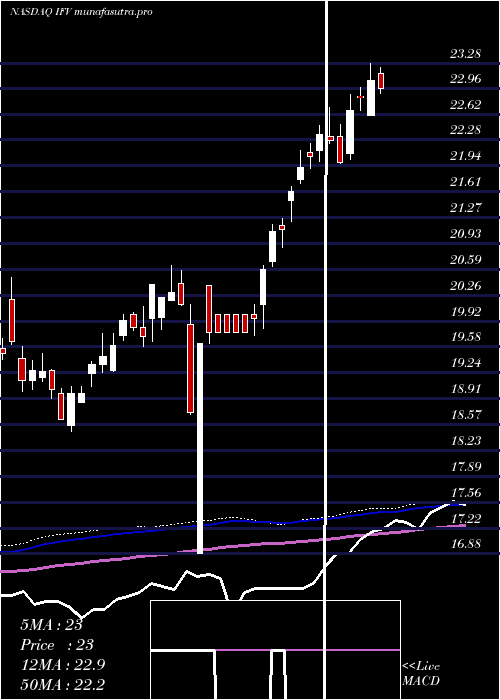This screenshot has width=500, height=700.
Task: Click the Price : 23 readout
Action: tap(57, 645)
